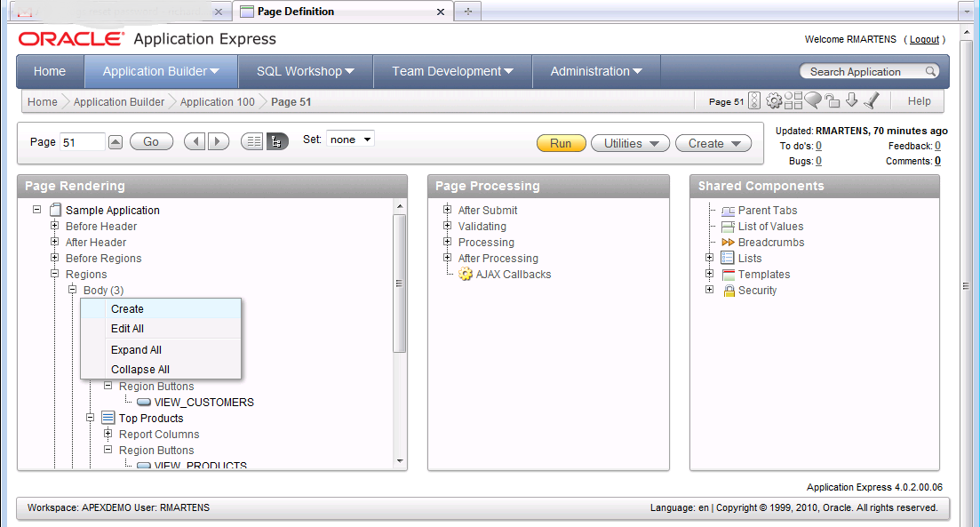Screen dimensions: 980x527
Task: Collapse the Regions node
Action: coord(54,273)
